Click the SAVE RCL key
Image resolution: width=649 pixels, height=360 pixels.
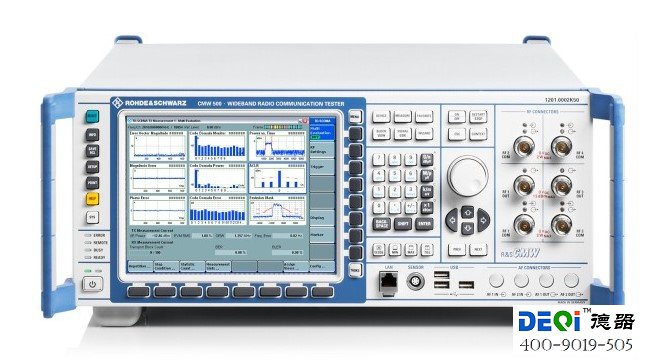tap(92, 150)
